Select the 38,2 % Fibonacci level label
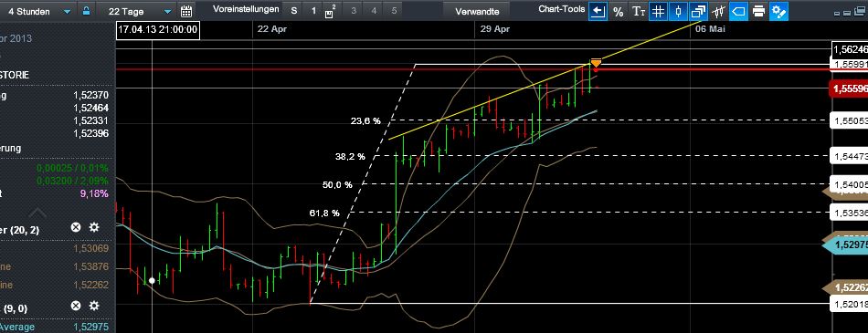The image size is (868, 333). pos(351,157)
